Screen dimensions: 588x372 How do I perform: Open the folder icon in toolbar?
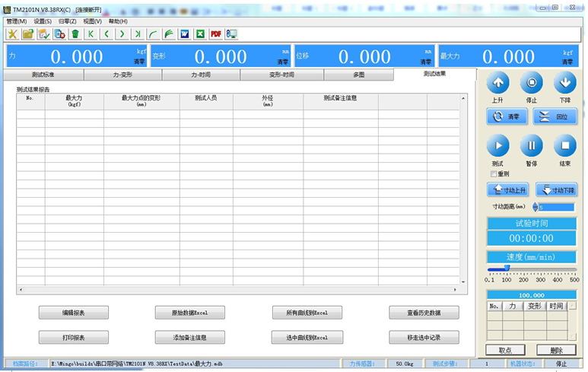[x=28, y=34]
